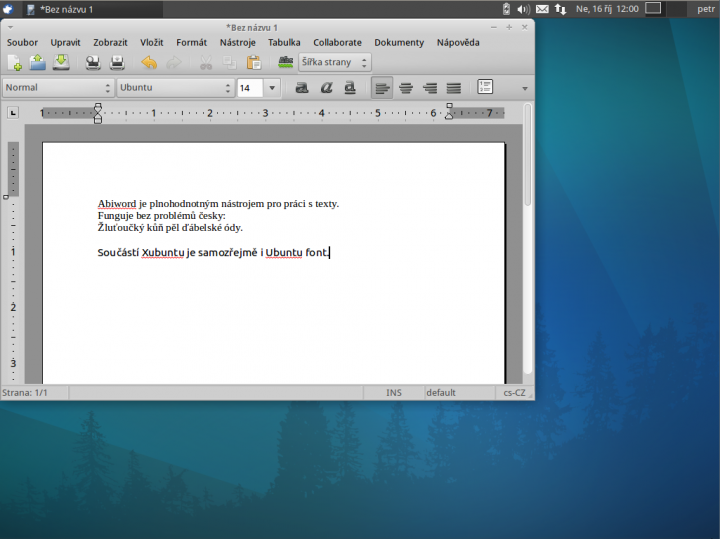This screenshot has height=539, width=720.
Task: Open the Dokumenty menu
Action: (399, 42)
